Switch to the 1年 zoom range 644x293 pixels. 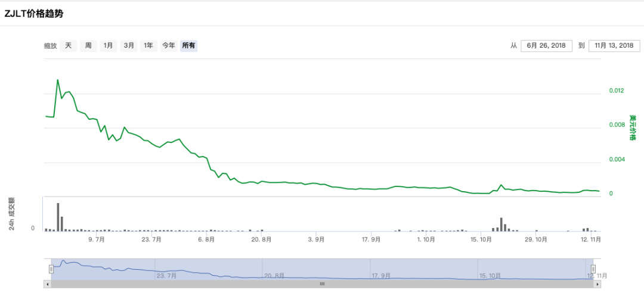(x=148, y=46)
